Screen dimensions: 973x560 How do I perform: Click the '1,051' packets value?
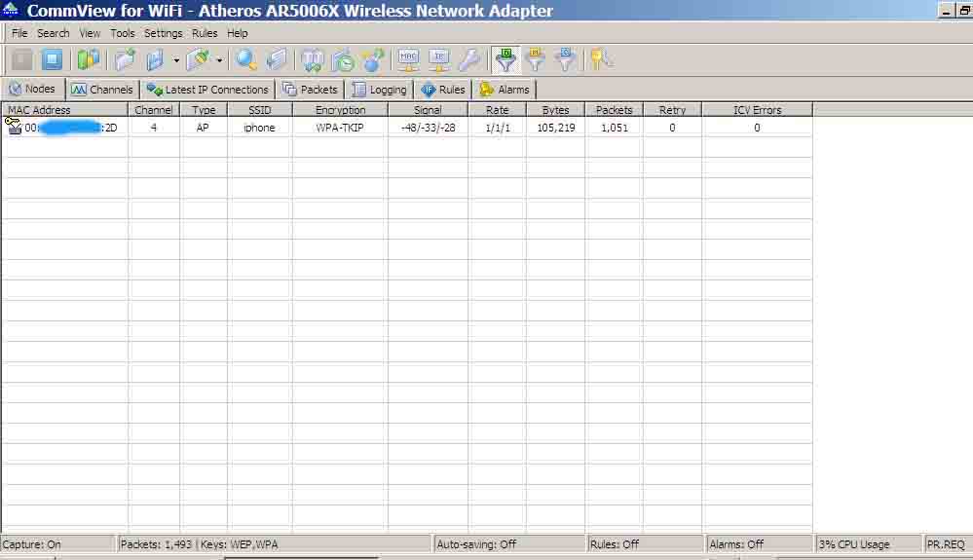615,128
